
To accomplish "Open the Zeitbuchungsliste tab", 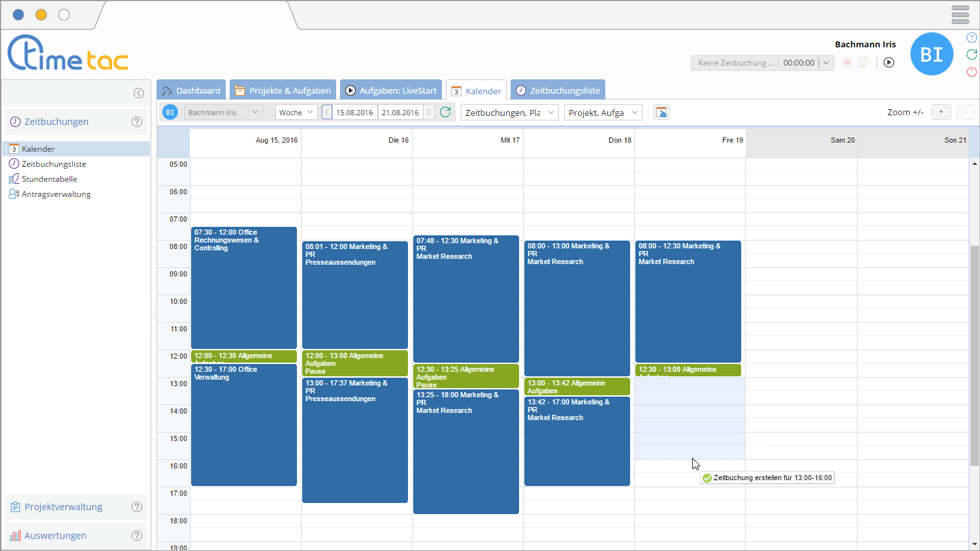I will click(558, 90).
